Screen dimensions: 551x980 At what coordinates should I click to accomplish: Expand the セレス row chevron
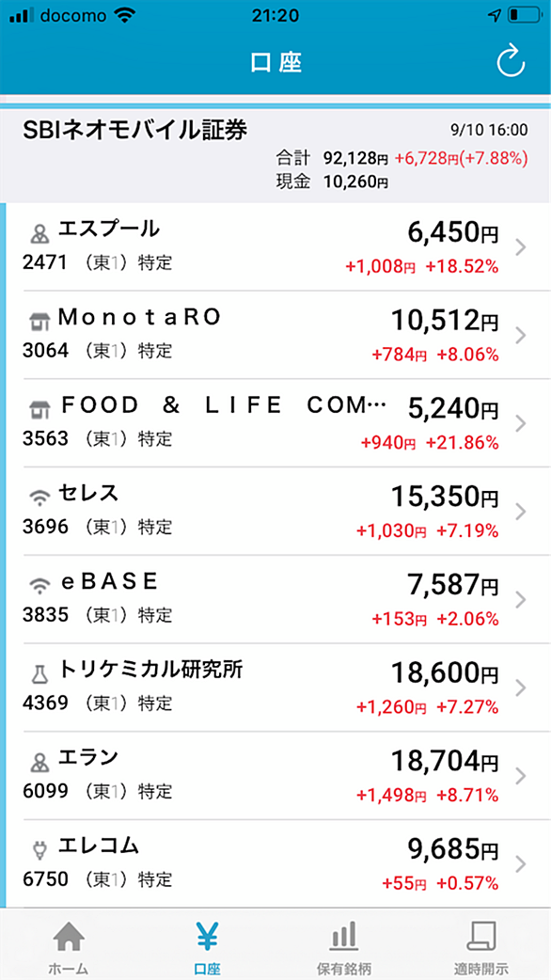point(520,512)
